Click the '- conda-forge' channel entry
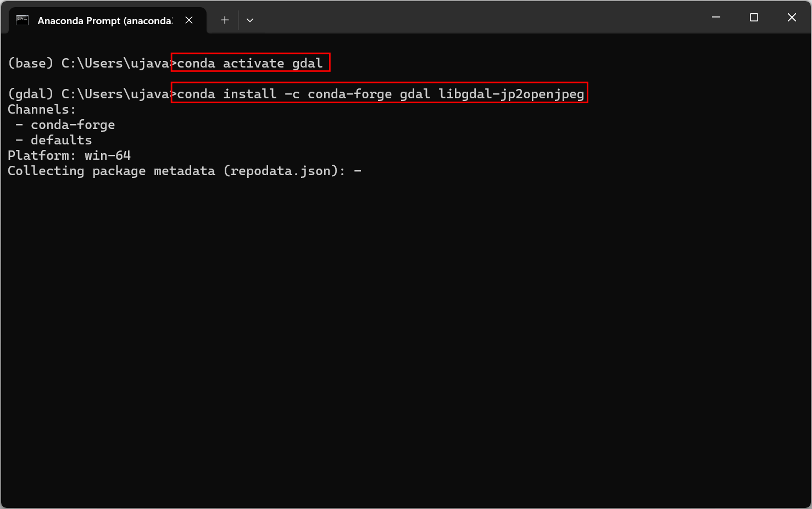812x509 pixels. 66,125
